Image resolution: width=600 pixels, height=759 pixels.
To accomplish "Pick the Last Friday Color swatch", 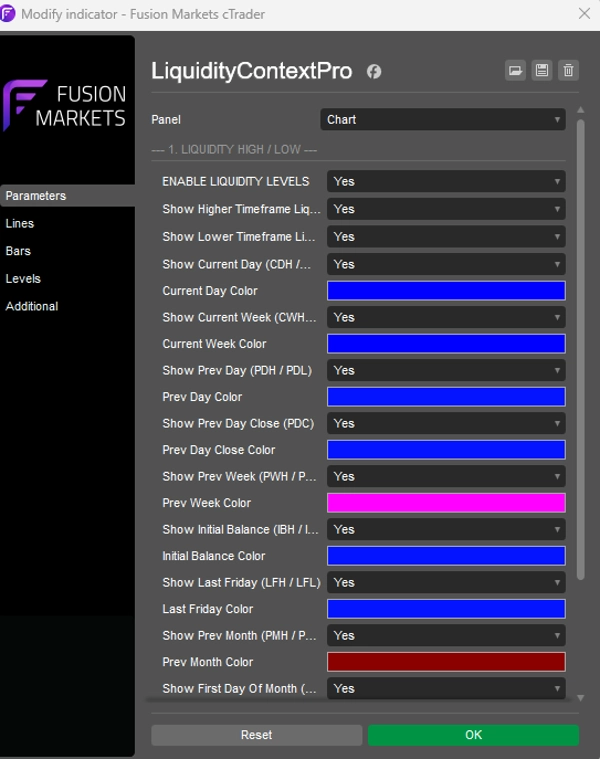I will click(446, 609).
